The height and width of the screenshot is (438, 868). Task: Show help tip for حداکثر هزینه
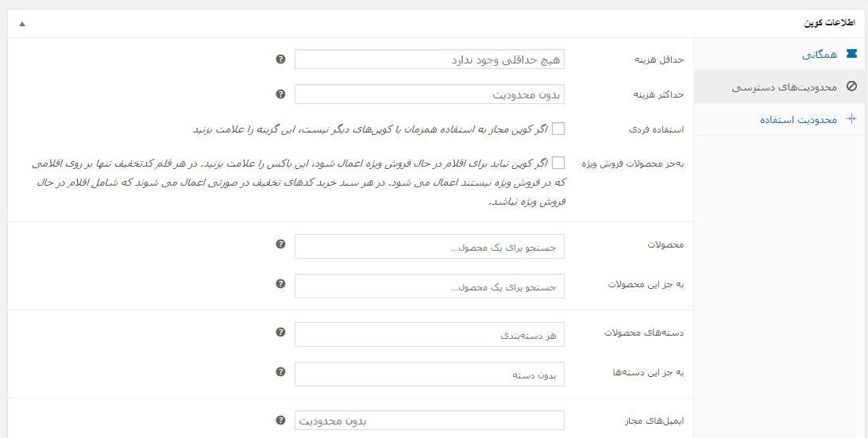point(280,94)
